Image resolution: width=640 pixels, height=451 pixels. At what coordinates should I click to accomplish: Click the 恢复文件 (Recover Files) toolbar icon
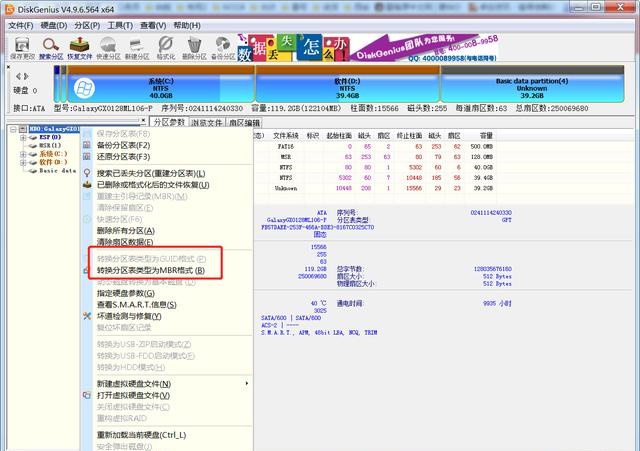pos(80,48)
